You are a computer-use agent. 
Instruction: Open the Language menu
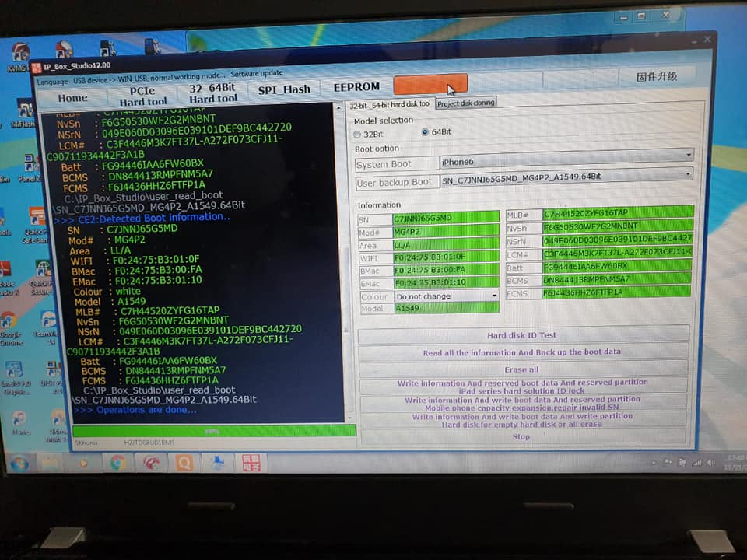click(x=52, y=82)
